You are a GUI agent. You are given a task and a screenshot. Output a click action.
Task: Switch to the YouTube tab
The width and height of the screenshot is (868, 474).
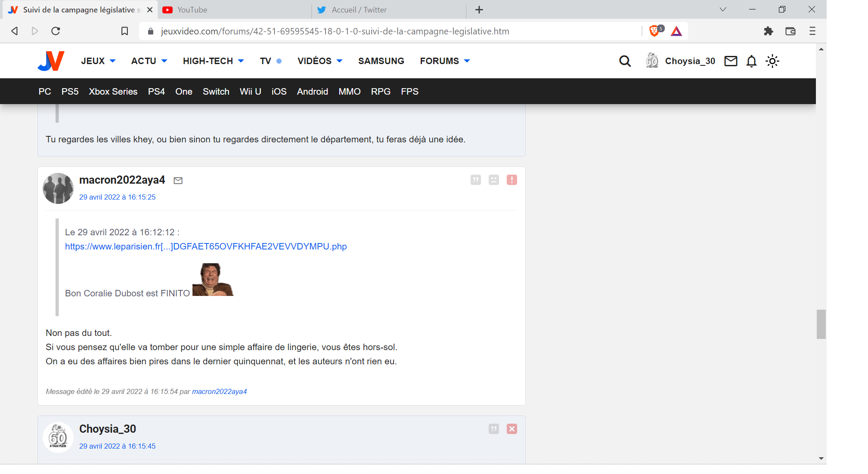coord(235,9)
